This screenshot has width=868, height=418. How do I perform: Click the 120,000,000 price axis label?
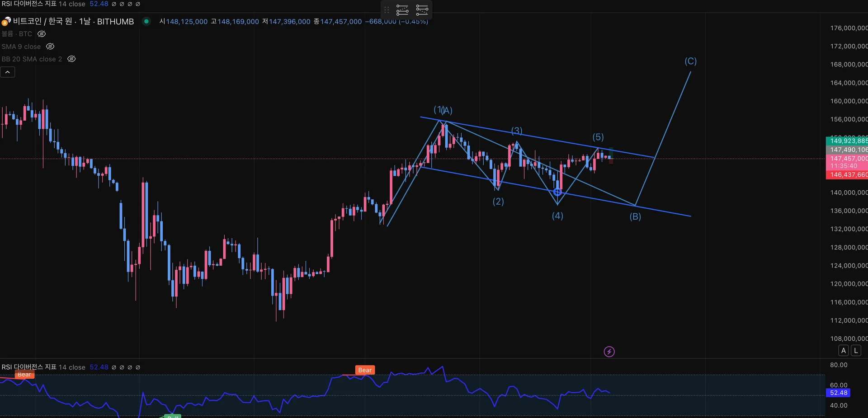(849, 284)
